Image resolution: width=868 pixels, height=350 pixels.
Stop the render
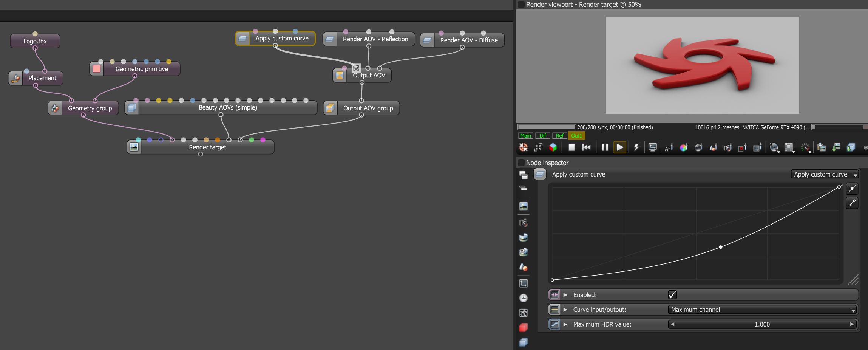[x=571, y=147]
